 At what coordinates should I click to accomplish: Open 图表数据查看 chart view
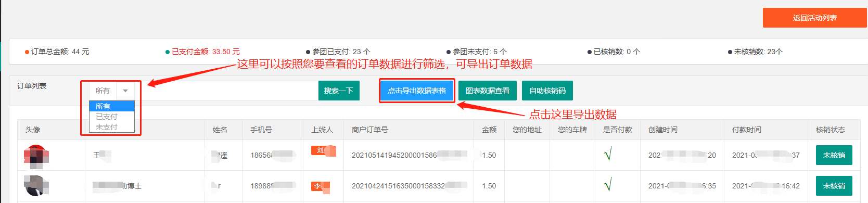click(488, 91)
